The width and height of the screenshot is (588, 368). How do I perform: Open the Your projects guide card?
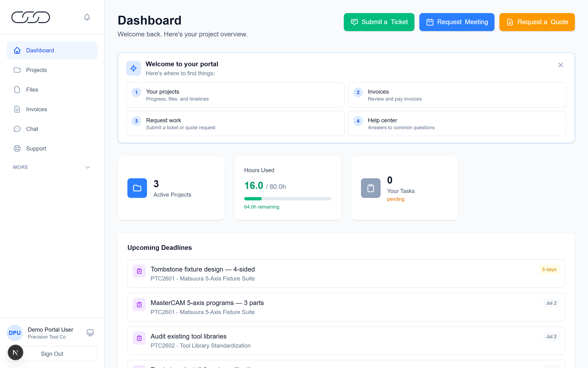235,95
